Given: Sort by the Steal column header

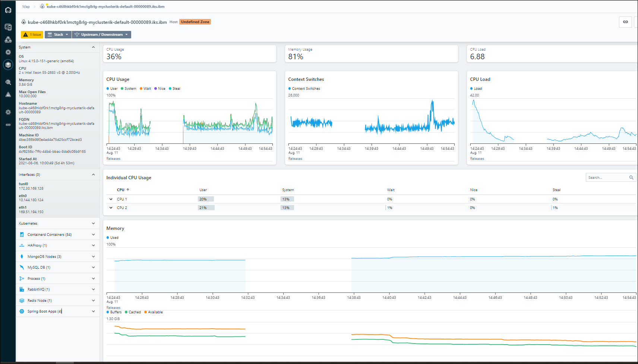Looking at the screenshot, I should [x=556, y=190].
